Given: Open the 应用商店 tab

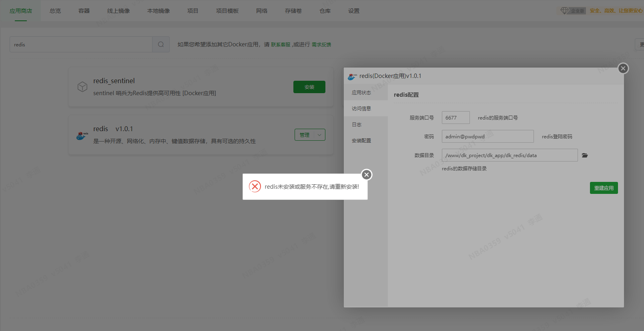Looking at the screenshot, I should pyautogui.click(x=21, y=11).
